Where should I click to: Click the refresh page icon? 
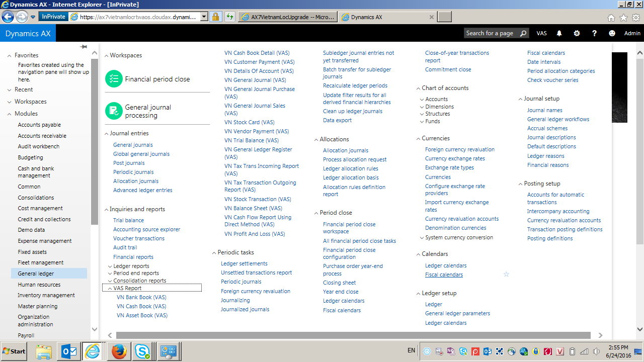tap(229, 17)
